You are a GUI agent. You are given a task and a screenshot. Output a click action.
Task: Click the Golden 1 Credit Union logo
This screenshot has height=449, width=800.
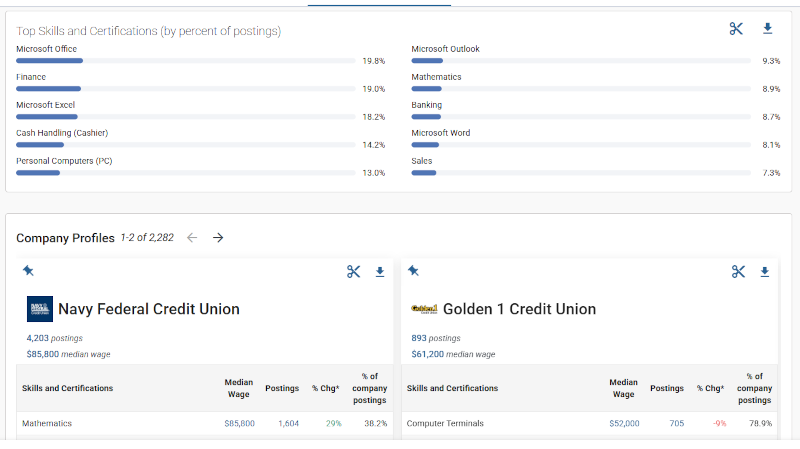[424, 309]
